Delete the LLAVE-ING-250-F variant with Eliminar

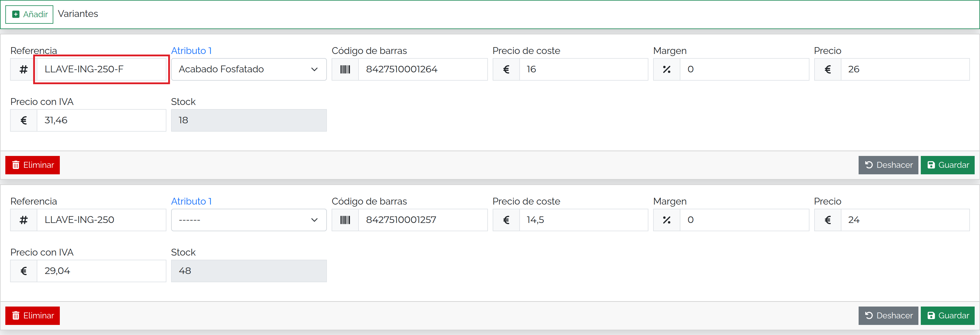(x=33, y=165)
